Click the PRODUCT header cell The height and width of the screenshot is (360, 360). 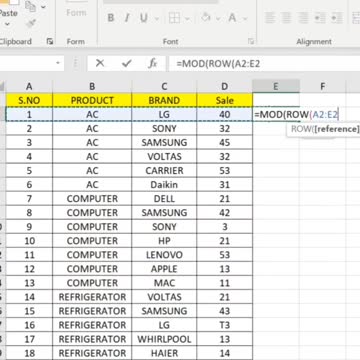[92, 100]
